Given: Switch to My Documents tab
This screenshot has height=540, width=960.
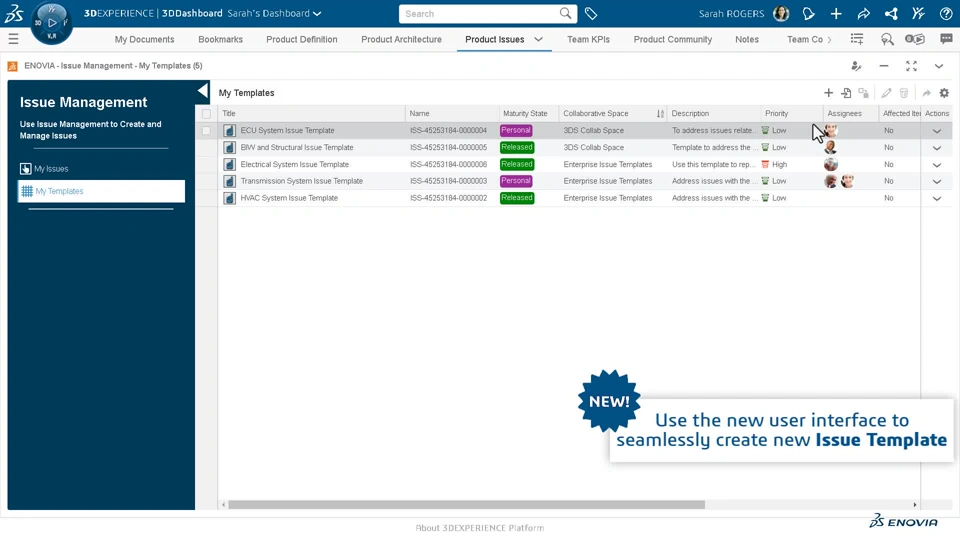Looking at the screenshot, I should [x=144, y=39].
